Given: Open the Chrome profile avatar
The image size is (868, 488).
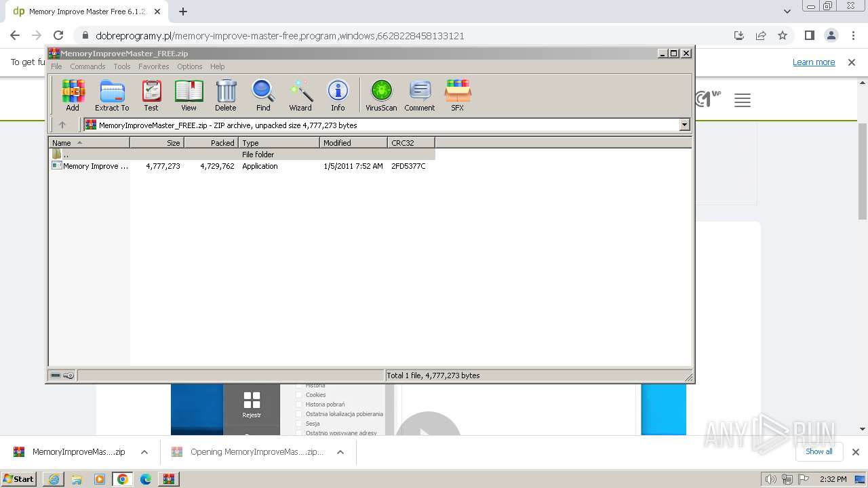Looking at the screenshot, I should click(x=831, y=35).
